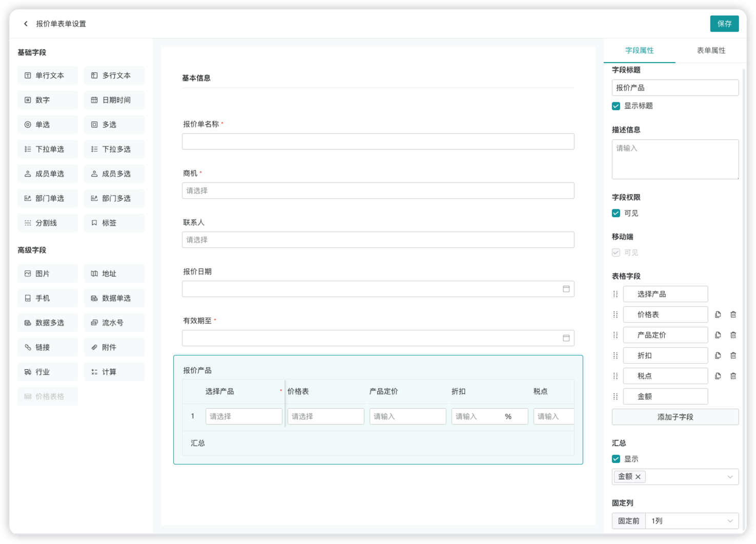Image resolution: width=756 pixels, height=544 pixels.
Task: Switch to the 表单属性 tab
Action: point(711,50)
